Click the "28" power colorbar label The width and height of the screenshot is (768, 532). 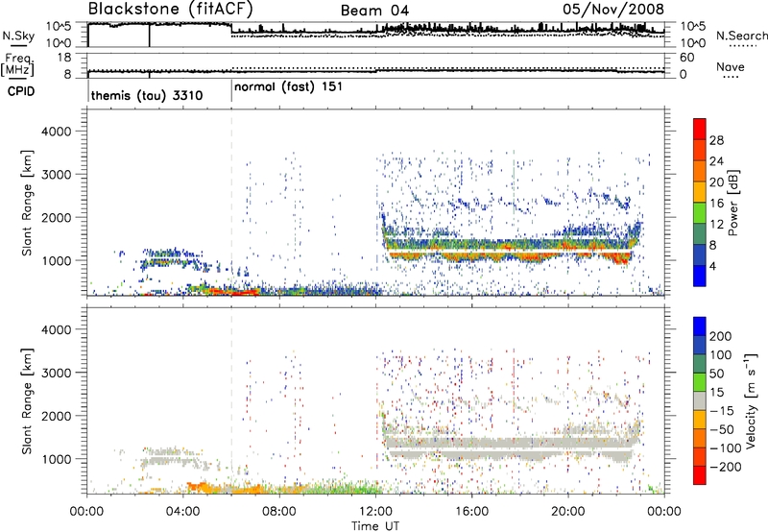click(x=716, y=140)
